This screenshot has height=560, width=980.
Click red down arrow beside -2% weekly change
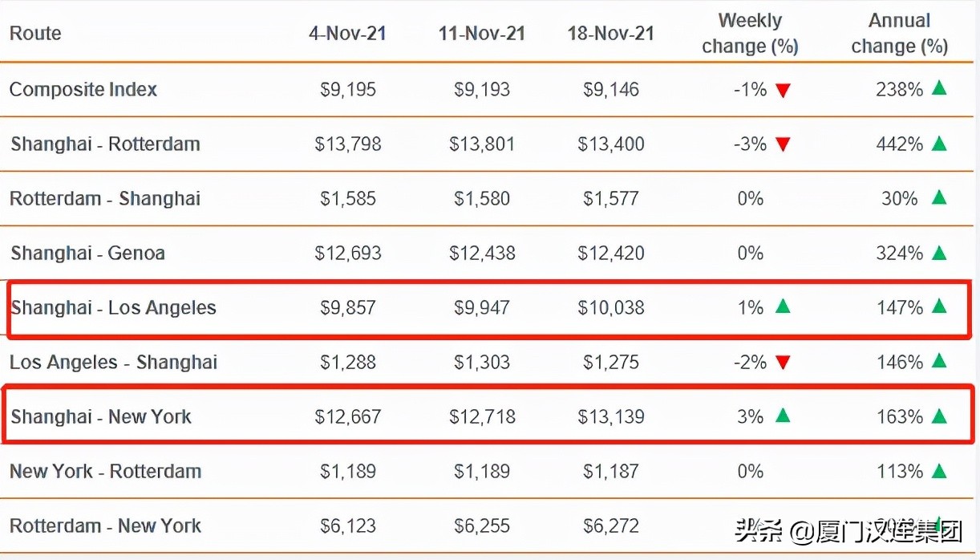[x=783, y=363]
